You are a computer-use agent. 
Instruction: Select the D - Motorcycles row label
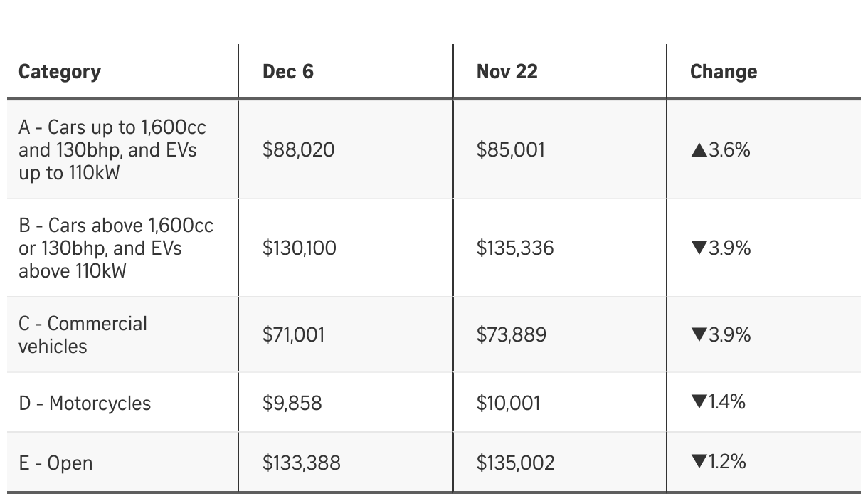pos(85,404)
